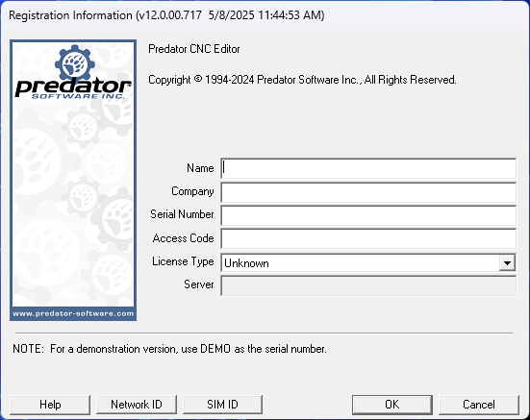530x420 pixels.
Task: Expand the License Type dropdown arrow
Action: [x=507, y=262]
